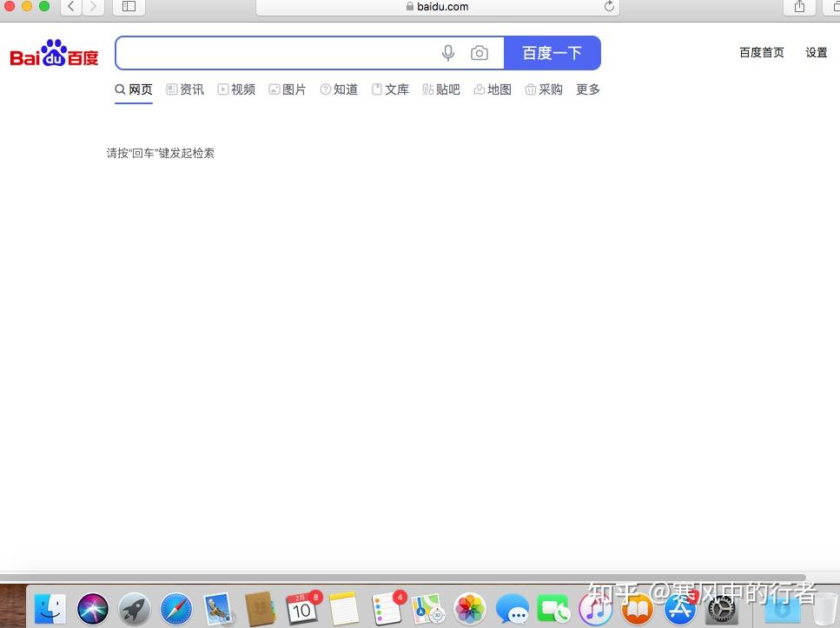Screen dimensions: 840x628
Task: Open System Preferences gear in Dock
Action: [x=722, y=609]
